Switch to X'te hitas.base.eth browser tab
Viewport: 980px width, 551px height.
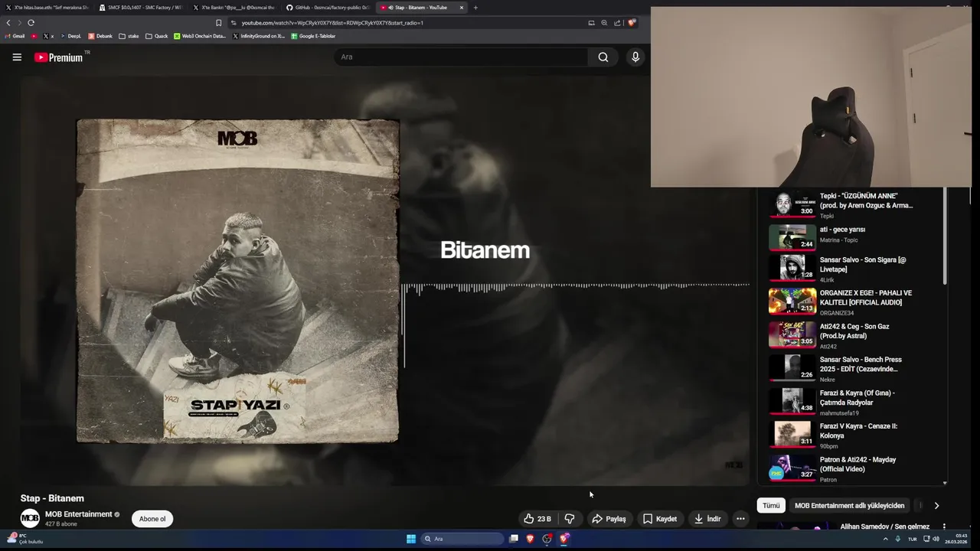pyautogui.click(x=47, y=8)
